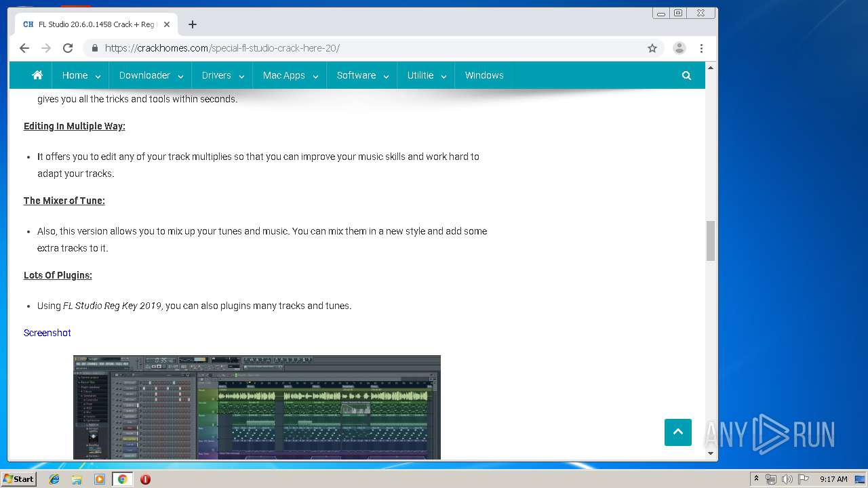868x488 pixels.
Task: Close the FL Studio Crack tab
Action: 167,24
